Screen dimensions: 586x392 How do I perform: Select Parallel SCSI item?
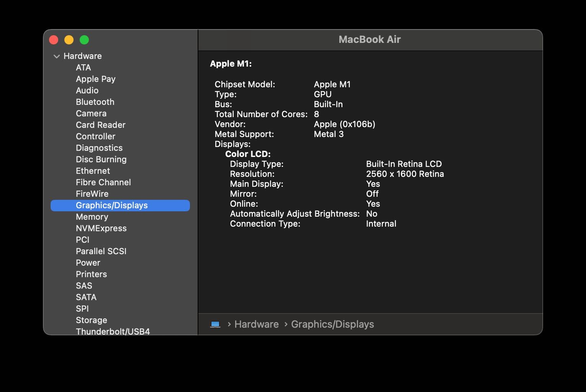(x=101, y=251)
